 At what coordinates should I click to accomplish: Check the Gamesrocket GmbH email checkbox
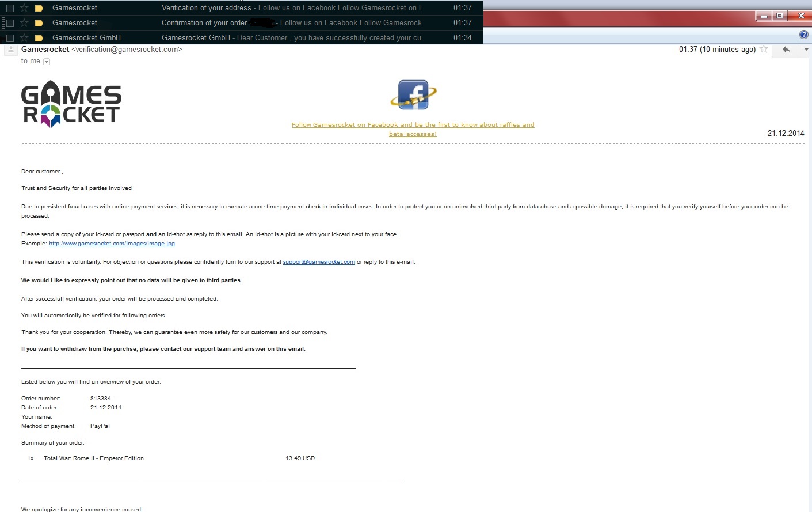click(10, 38)
